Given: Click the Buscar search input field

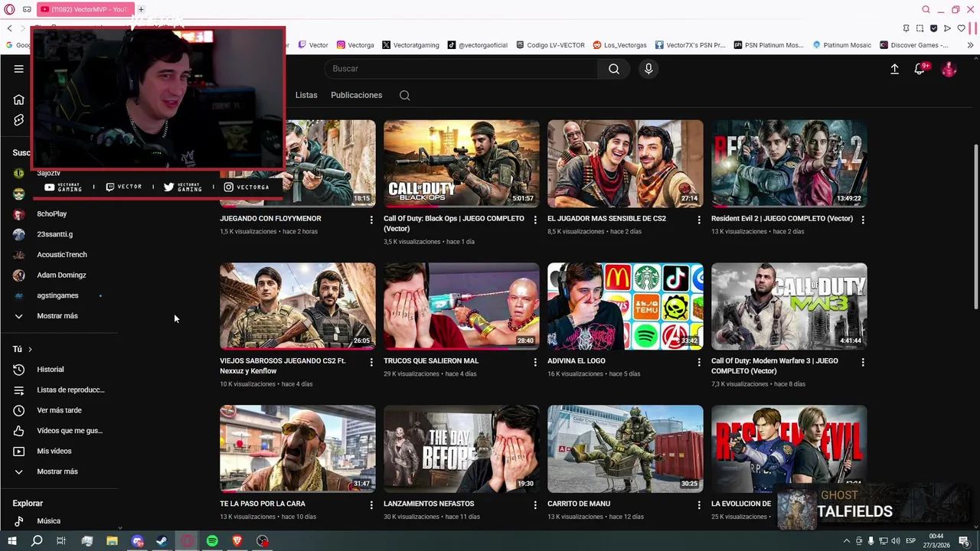Looking at the screenshot, I should (461, 69).
